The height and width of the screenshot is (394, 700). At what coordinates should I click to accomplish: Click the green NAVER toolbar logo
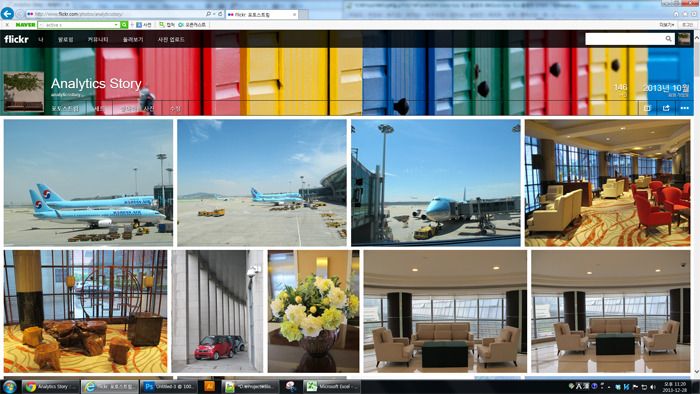point(25,25)
